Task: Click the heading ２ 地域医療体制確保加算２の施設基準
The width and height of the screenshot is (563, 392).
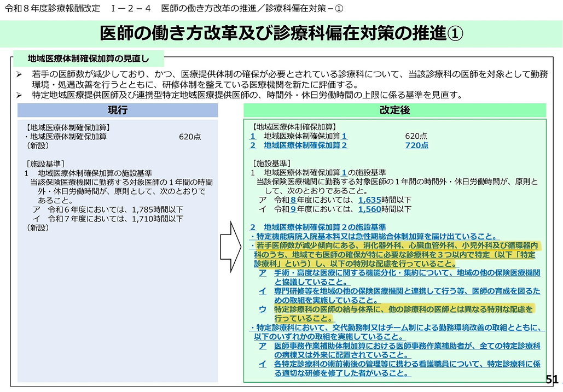Action: [318, 227]
